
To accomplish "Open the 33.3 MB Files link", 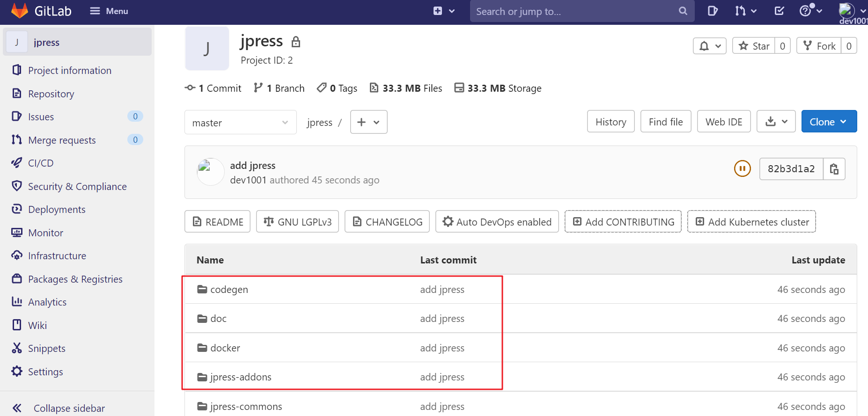I will [406, 88].
